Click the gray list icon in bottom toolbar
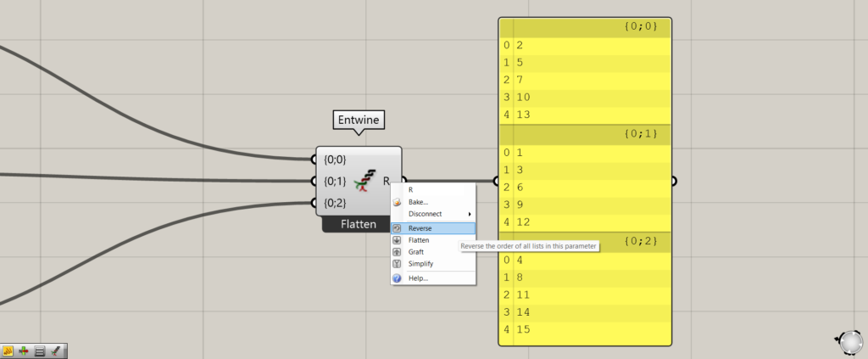868x359 pixels. tap(40, 351)
